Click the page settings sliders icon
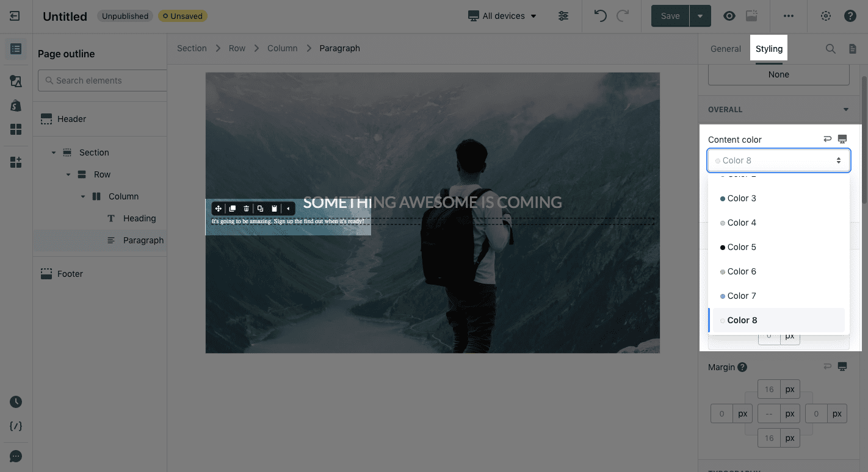This screenshot has height=472, width=868. pos(563,16)
